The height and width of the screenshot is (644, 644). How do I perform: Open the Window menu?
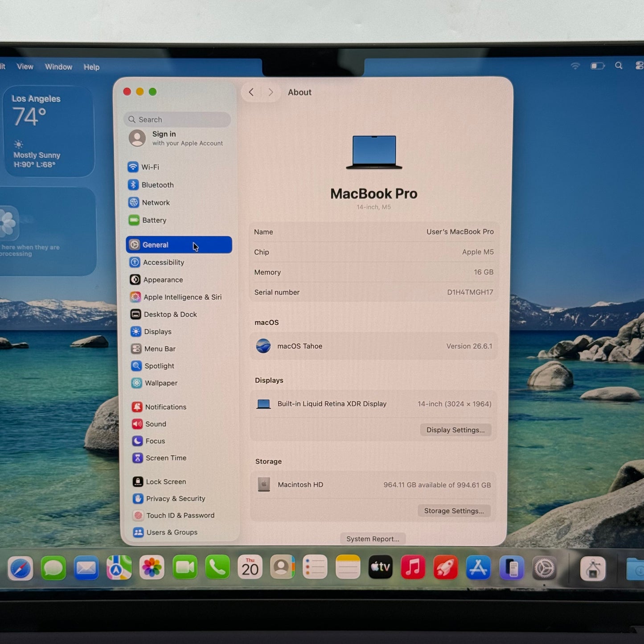click(58, 67)
